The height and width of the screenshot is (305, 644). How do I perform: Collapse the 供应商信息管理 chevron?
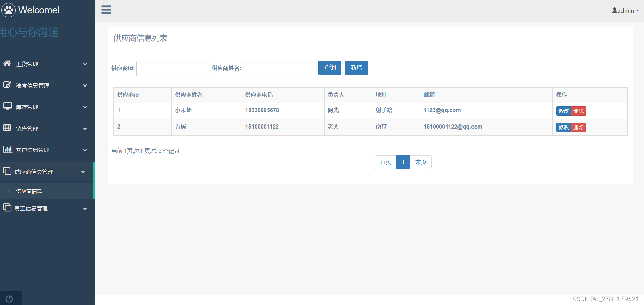[x=83, y=172]
